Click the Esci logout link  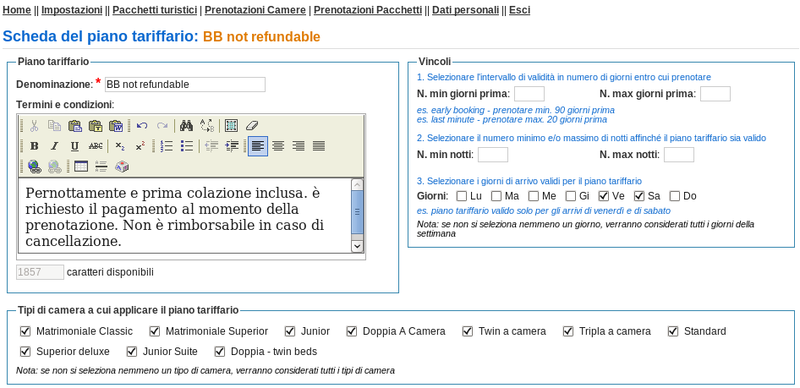(519, 10)
